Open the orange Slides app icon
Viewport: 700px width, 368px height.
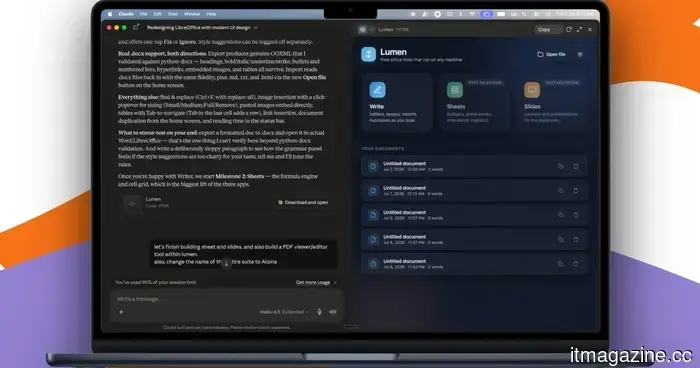click(x=532, y=90)
